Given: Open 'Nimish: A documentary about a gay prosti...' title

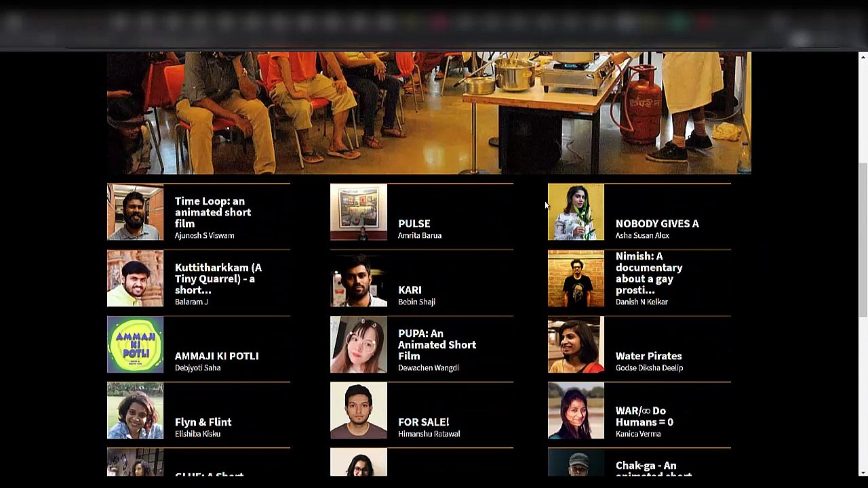Looking at the screenshot, I should click(x=649, y=273).
